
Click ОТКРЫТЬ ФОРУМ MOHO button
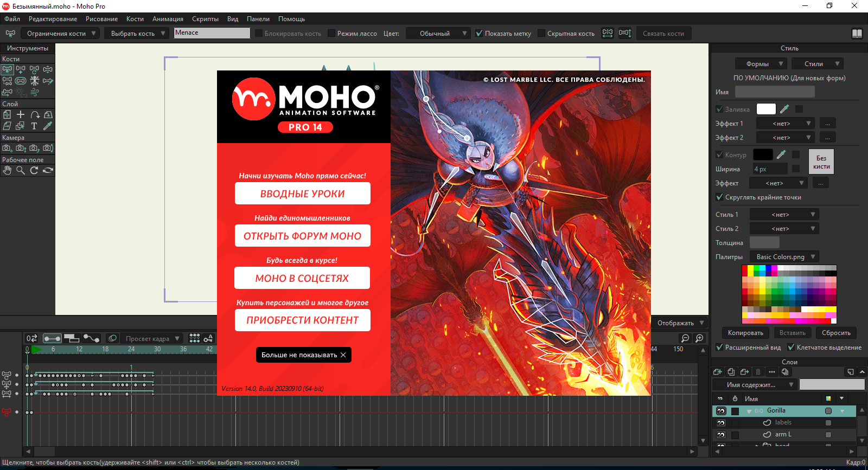(303, 236)
